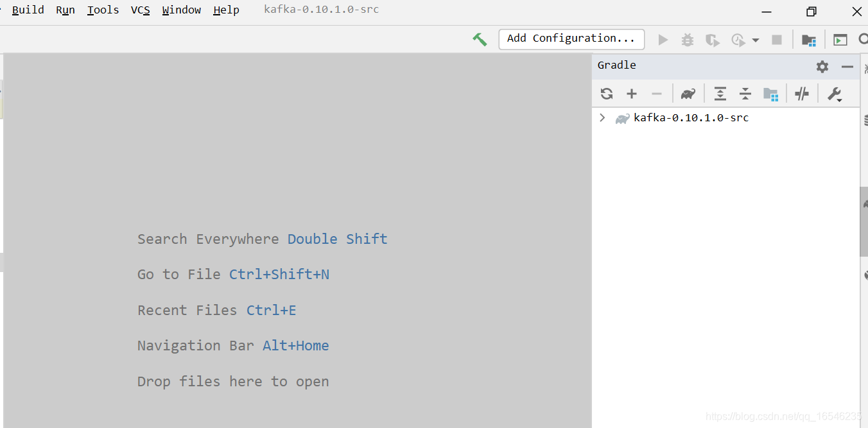
Task: Open the Add Configuration dialog
Action: tap(571, 39)
